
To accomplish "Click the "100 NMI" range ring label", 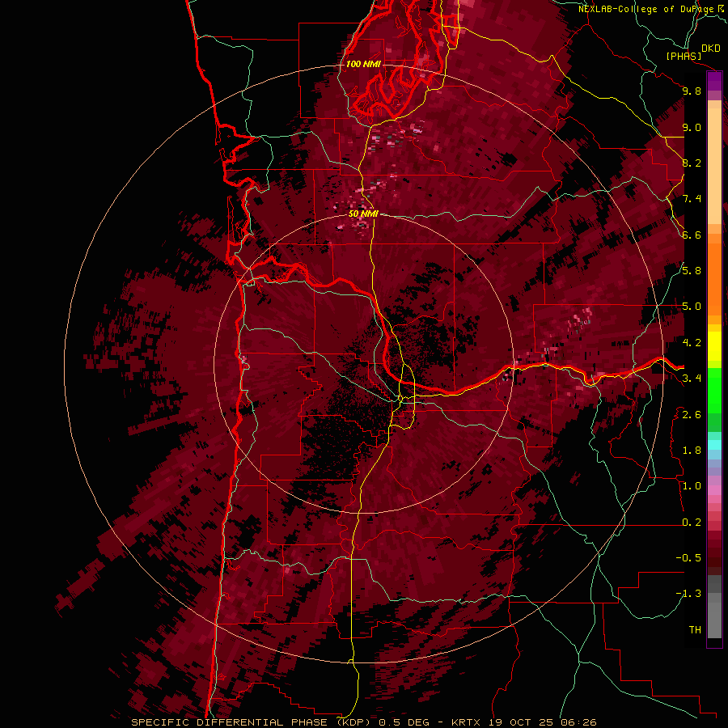I will tap(363, 64).
